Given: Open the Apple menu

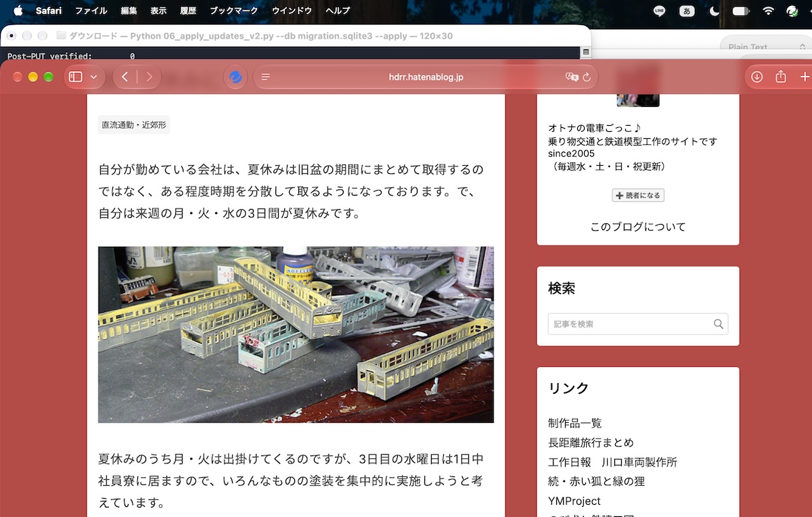Looking at the screenshot, I should (18, 11).
